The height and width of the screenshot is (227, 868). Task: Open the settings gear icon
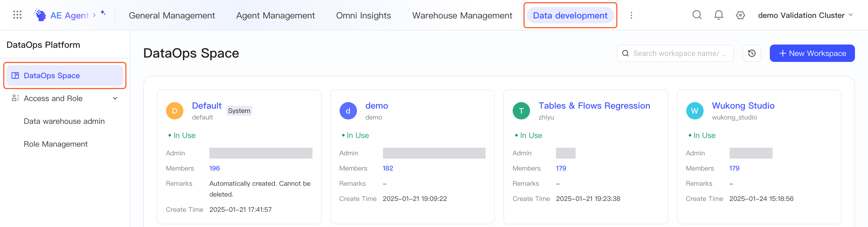(x=740, y=15)
